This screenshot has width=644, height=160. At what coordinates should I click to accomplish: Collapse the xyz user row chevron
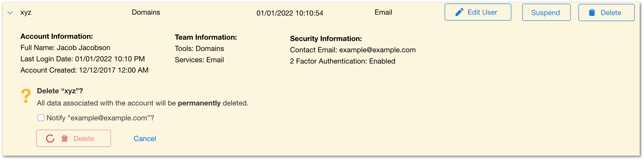coord(10,13)
